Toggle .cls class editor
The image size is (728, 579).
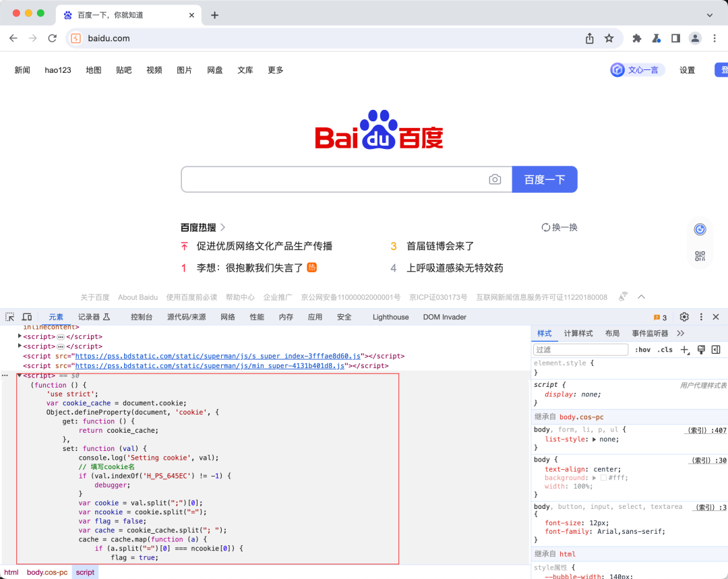point(665,350)
